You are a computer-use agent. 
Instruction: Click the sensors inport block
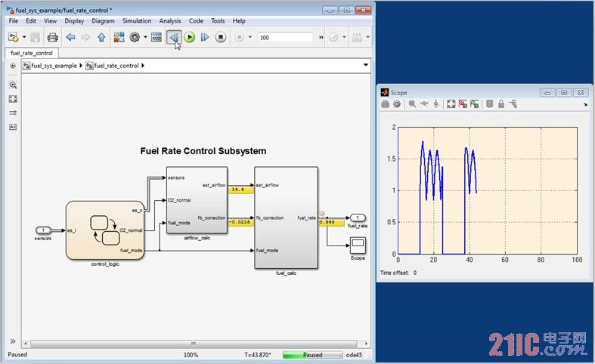(x=43, y=230)
